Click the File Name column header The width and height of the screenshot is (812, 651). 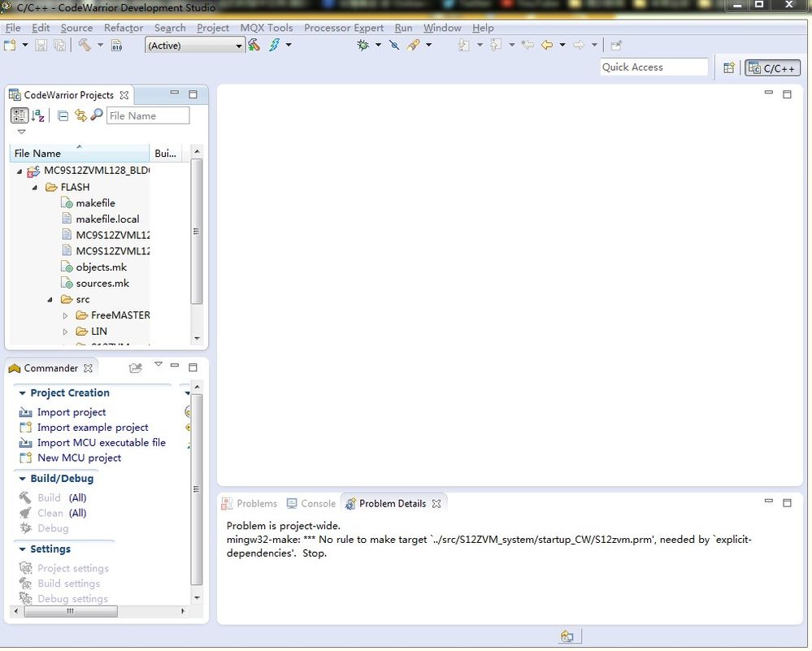point(80,154)
